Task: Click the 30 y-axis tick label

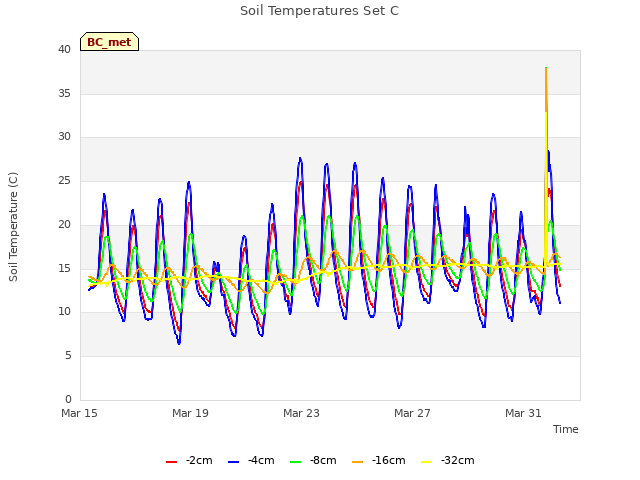Action: (x=64, y=137)
